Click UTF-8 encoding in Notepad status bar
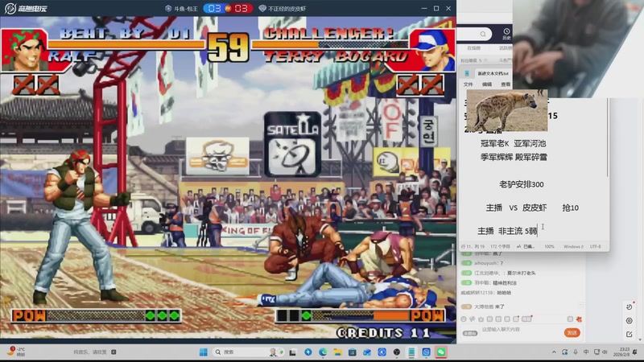This screenshot has height=362, width=644. point(595,247)
